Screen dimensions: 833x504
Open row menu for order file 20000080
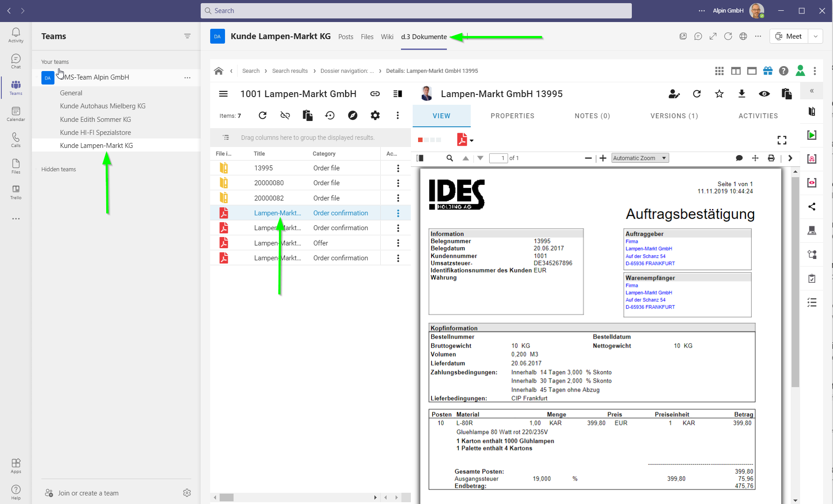(398, 183)
